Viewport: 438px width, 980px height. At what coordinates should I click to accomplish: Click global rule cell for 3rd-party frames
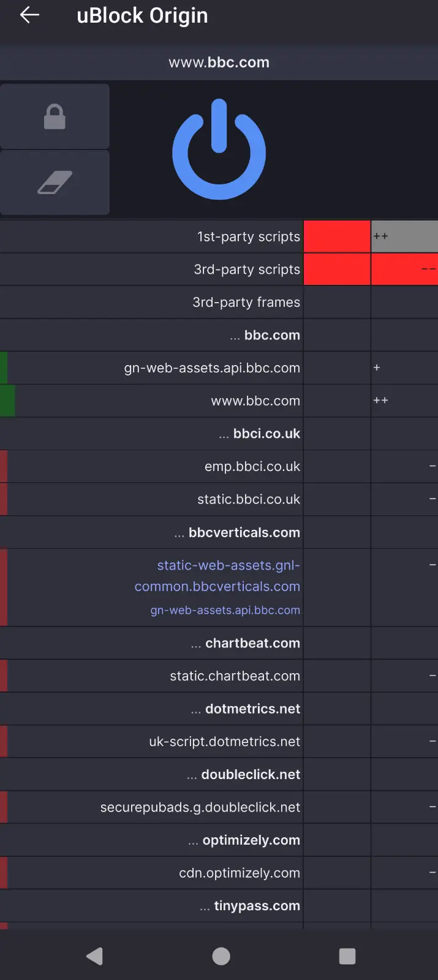pyautogui.click(x=337, y=302)
